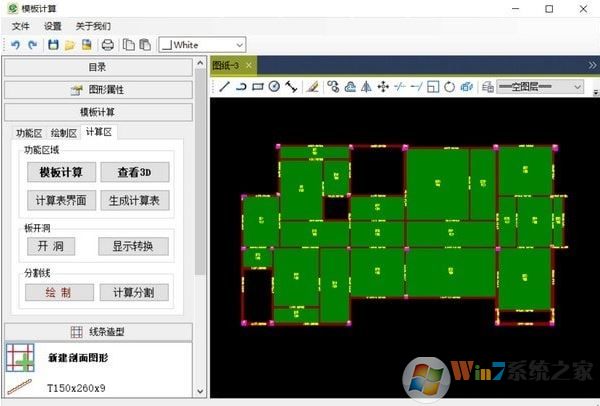Click the paste clipboard icon
The width and height of the screenshot is (600, 406).
[x=145, y=45]
